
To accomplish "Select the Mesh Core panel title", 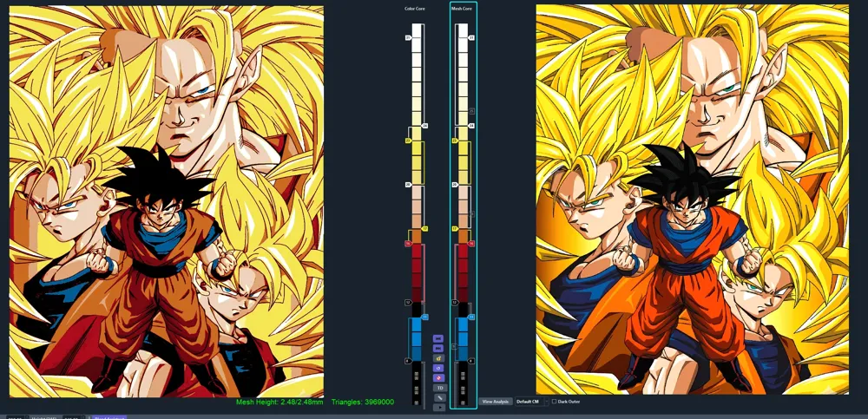I will coord(461,10).
